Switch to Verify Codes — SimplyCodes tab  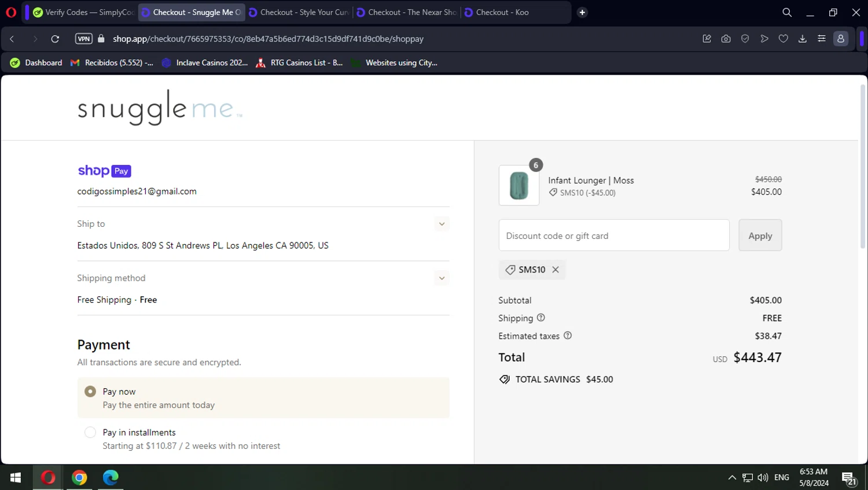[84, 12]
